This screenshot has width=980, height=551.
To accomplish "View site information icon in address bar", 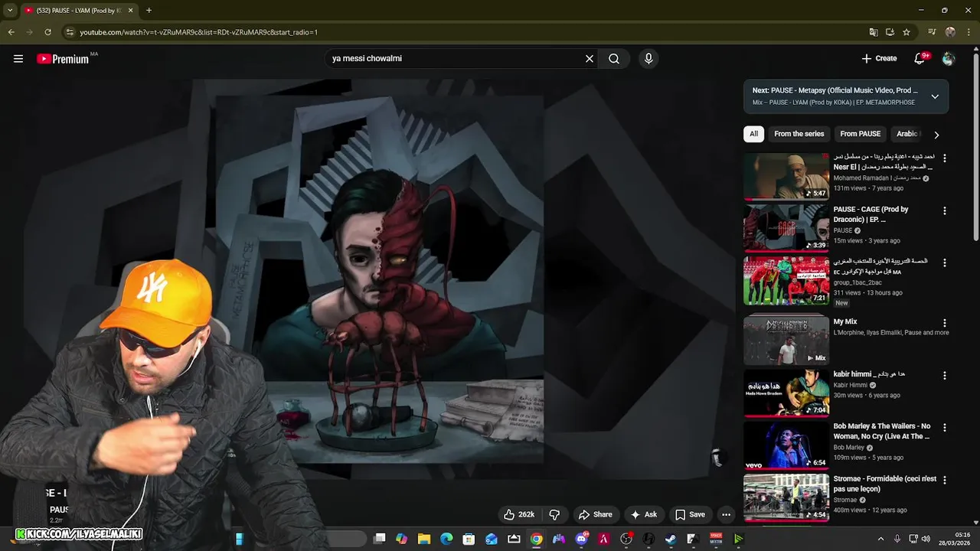I will tap(70, 32).
